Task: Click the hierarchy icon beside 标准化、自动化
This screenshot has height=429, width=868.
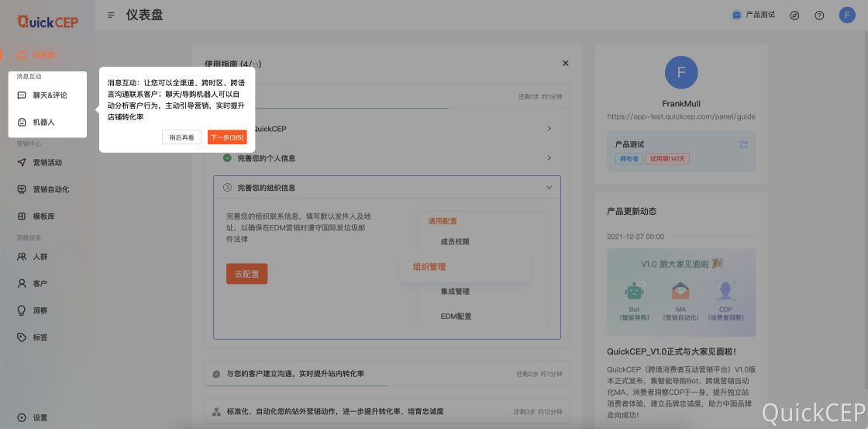Action: click(216, 412)
